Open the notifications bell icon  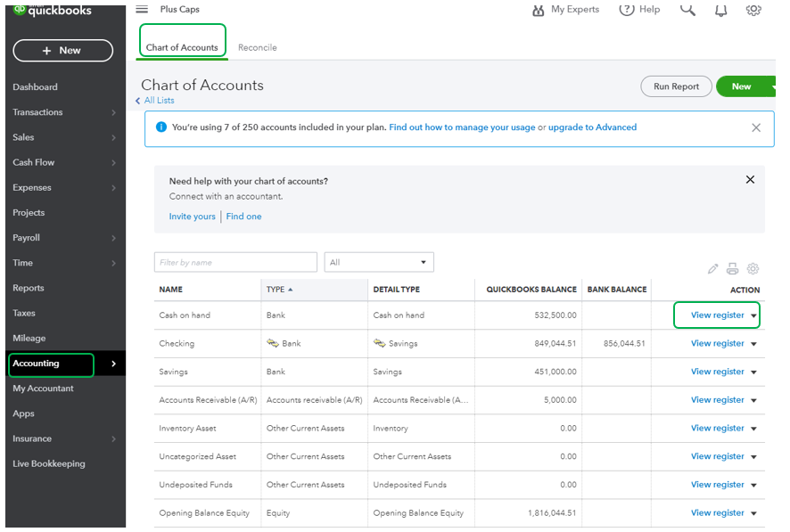(721, 10)
